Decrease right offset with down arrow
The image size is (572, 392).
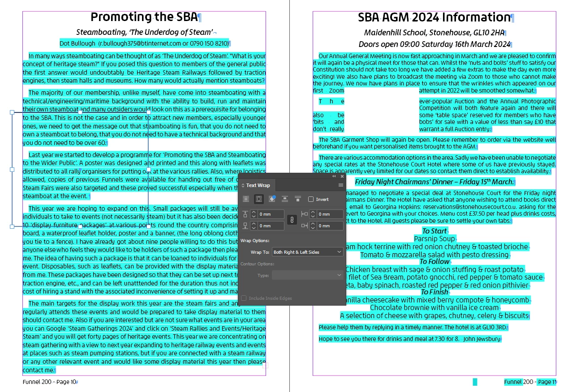pyautogui.click(x=313, y=228)
